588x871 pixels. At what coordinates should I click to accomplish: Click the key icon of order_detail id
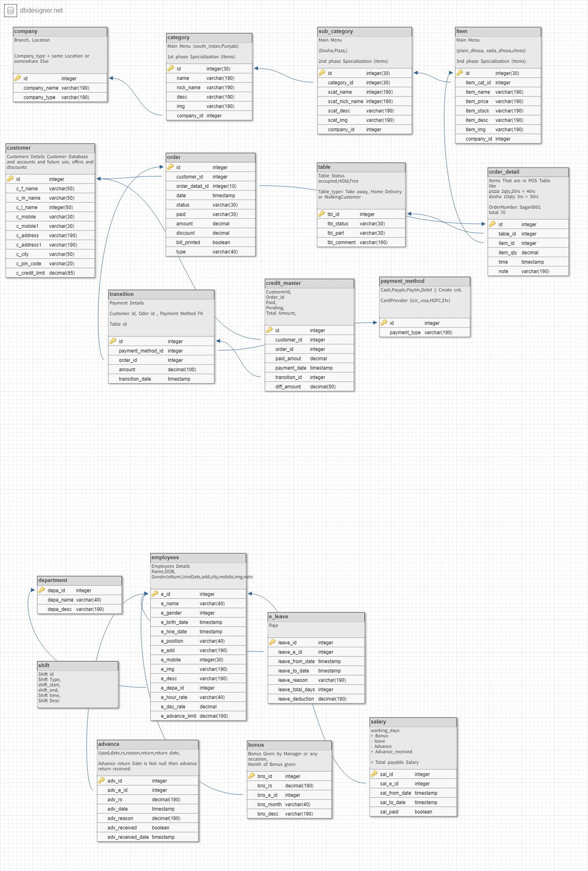pyautogui.click(x=492, y=224)
